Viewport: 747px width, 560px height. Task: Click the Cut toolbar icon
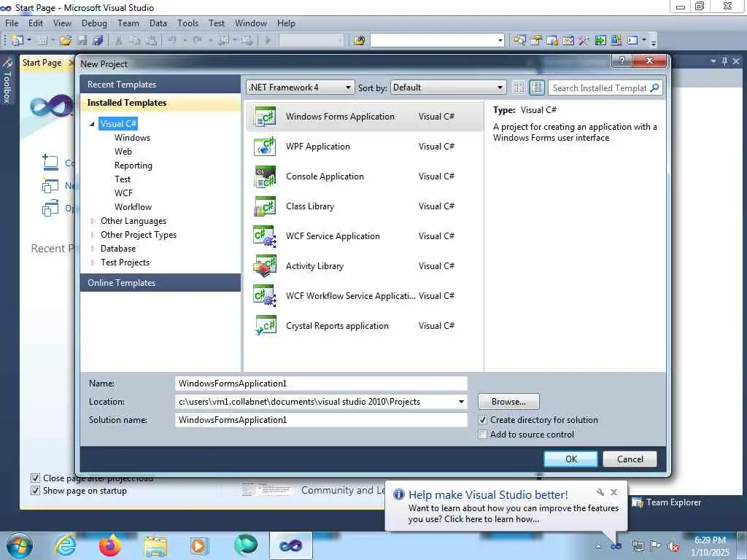119,41
